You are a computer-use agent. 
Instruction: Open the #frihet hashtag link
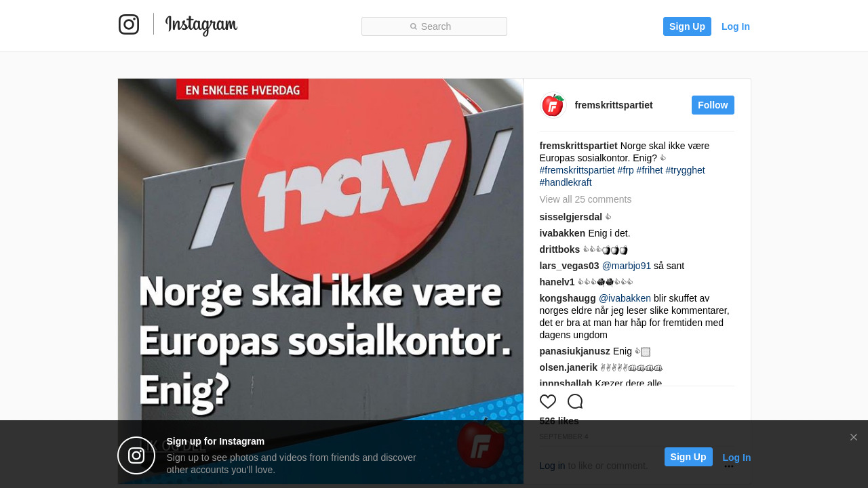pos(650,170)
